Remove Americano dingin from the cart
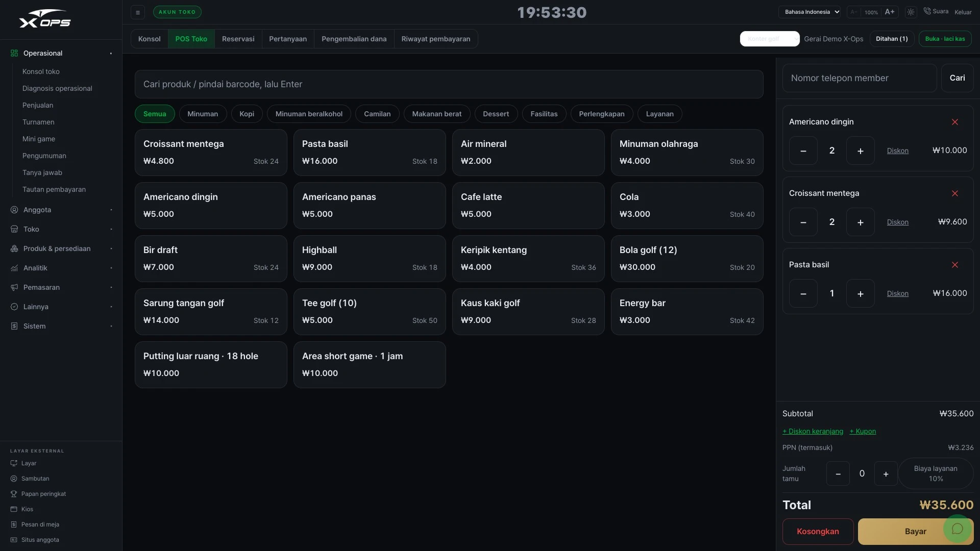980x551 pixels. (x=955, y=122)
